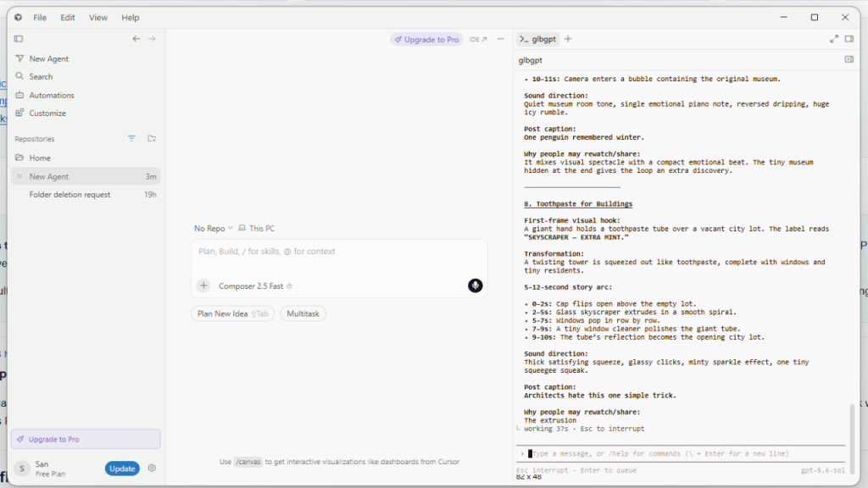Open in IDE via IDE arrow
868x488 pixels.
coord(478,39)
